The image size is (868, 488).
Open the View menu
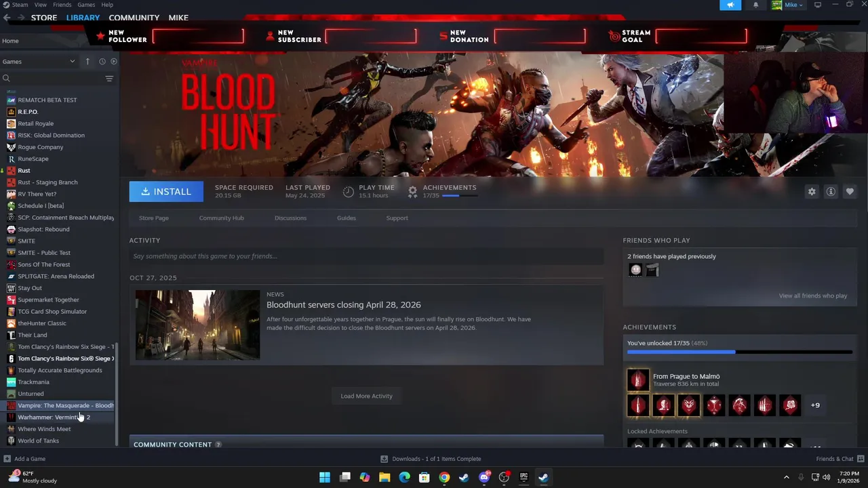(x=40, y=5)
